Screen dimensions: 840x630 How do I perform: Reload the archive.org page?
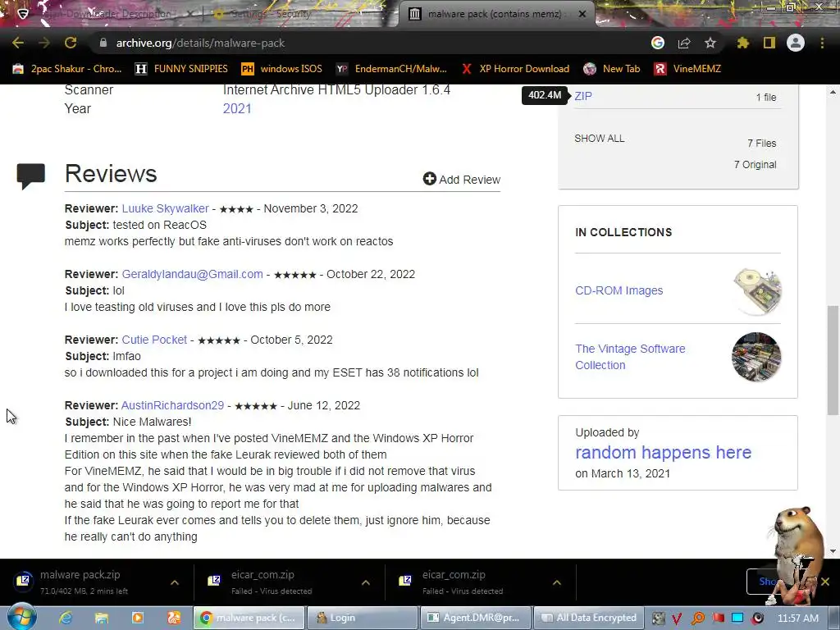[x=71, y=43]
